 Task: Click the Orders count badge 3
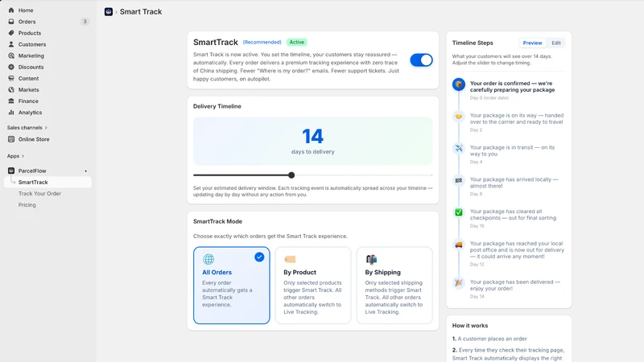tap(85, 22)
